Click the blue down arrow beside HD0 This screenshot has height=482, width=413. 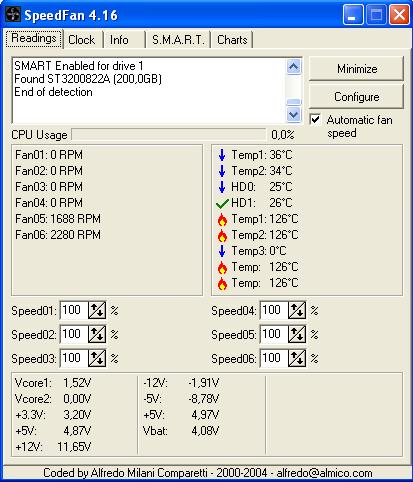(x=222, y=187)
